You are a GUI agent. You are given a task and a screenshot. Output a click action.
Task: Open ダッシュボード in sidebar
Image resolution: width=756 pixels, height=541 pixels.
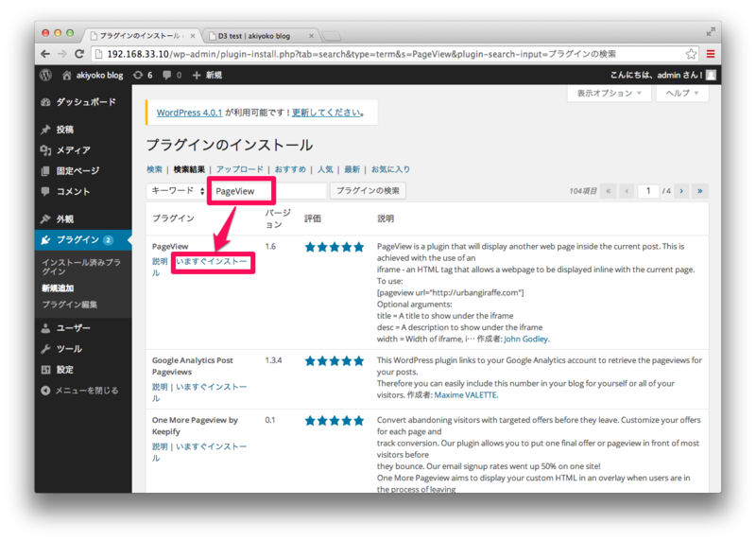[x=83, y=102]
